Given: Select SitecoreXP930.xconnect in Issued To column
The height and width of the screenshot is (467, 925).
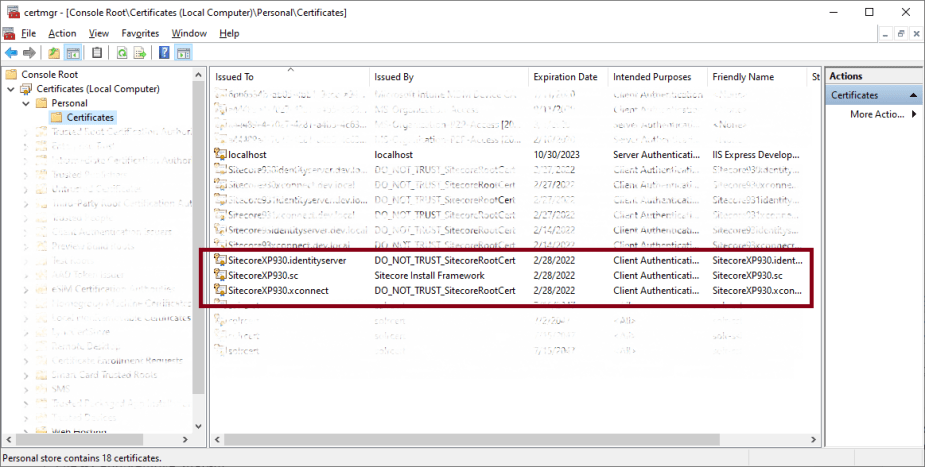Looking at the screenshot, I should coord(278,290).
